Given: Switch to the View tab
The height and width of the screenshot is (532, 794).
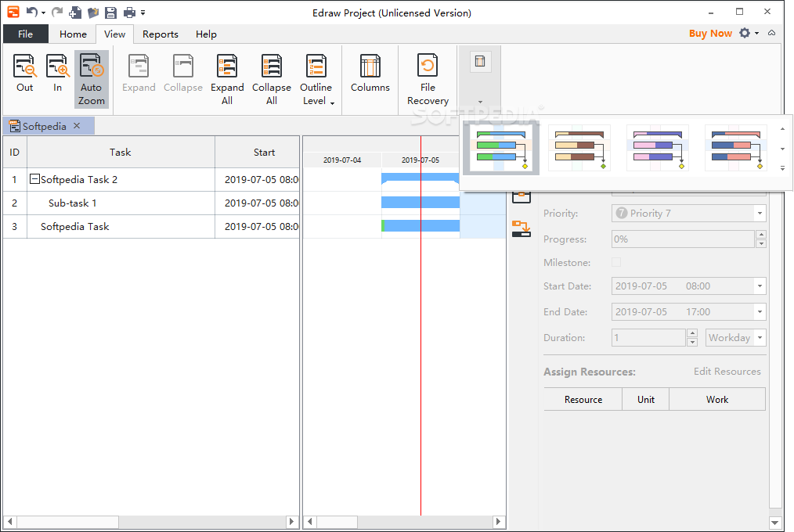Looking at the screenshot, I should point(114,34).
